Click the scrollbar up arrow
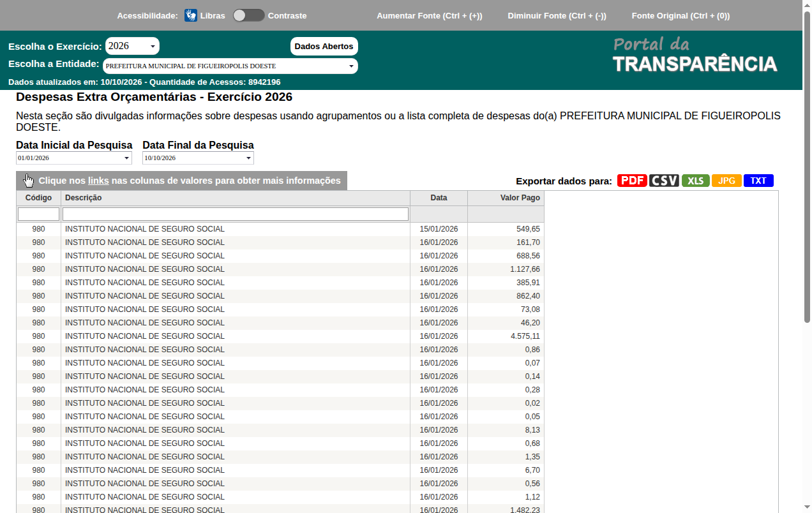Screen dimensions: 812x513 (807, 4)
